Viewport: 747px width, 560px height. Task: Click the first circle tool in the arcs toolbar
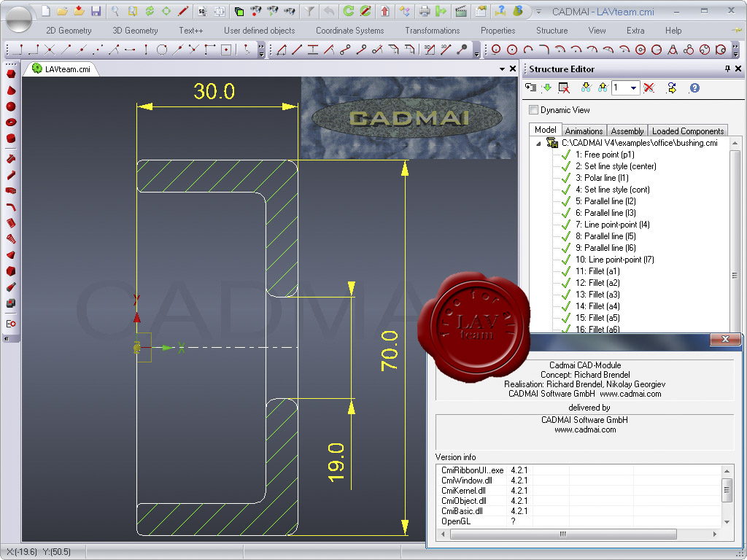[x=496, y=50]
